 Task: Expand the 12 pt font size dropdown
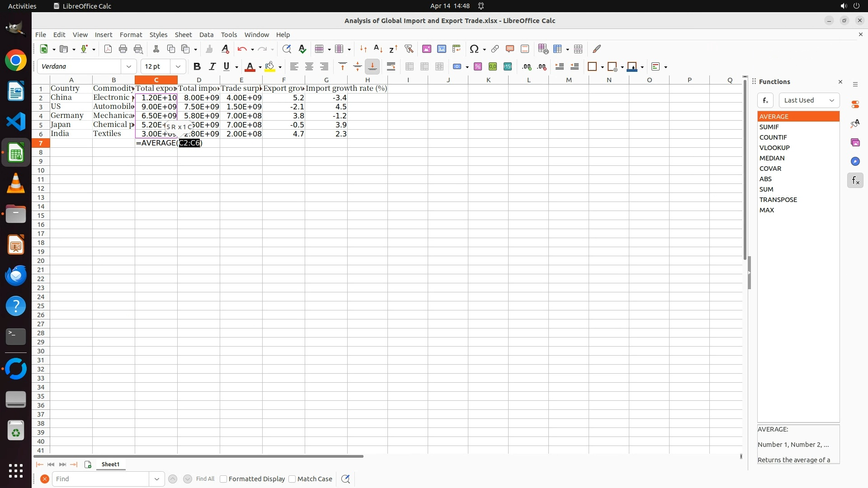178,66
